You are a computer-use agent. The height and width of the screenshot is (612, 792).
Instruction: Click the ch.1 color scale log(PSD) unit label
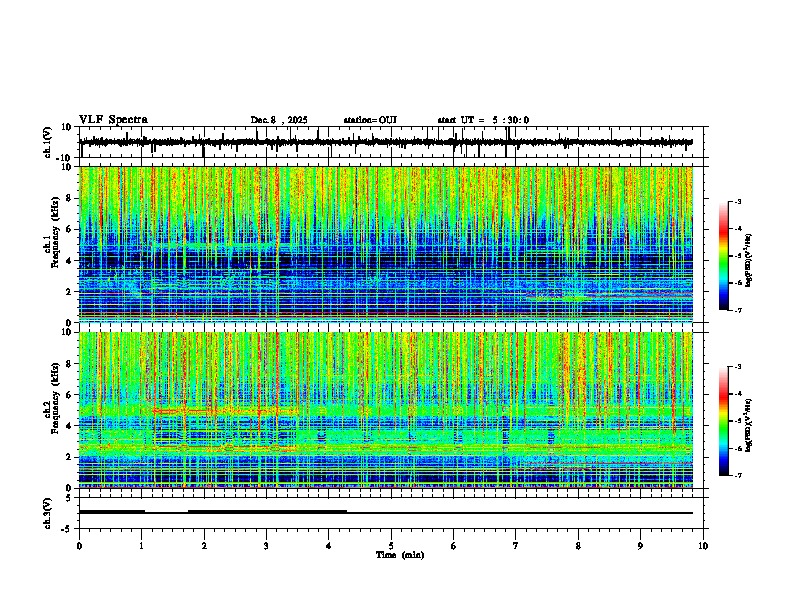(748, 261)
